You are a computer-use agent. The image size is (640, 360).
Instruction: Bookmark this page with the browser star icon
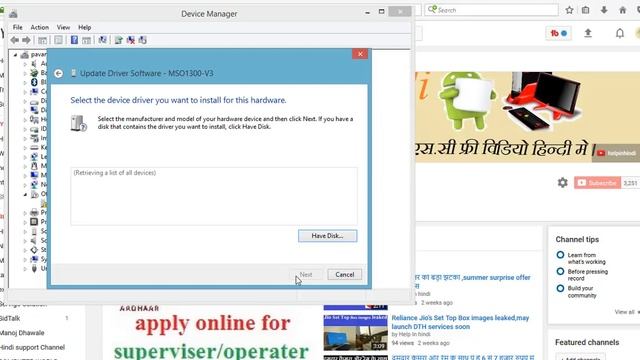pyautogui.click(x=569, y=10)
